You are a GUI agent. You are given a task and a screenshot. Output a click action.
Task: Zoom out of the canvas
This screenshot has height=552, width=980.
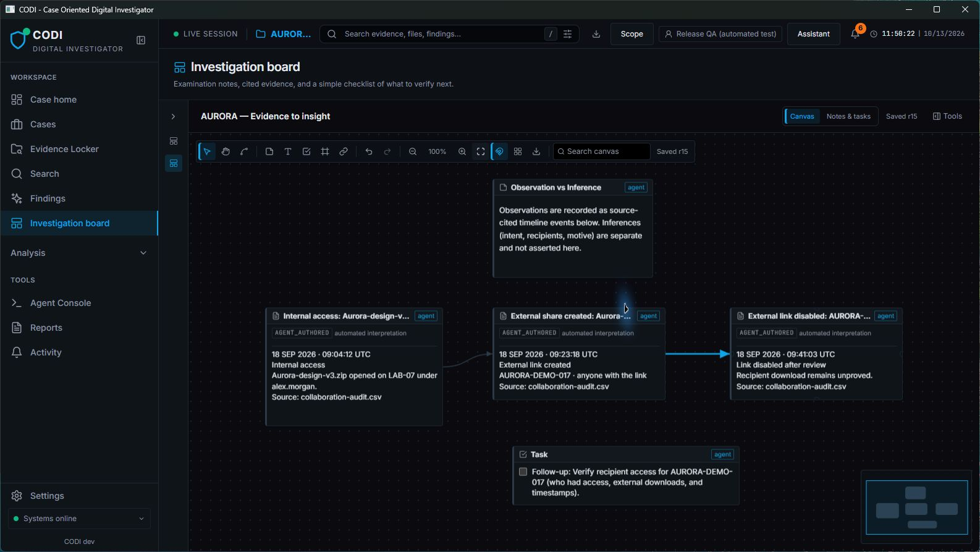(x=413, y=151)
